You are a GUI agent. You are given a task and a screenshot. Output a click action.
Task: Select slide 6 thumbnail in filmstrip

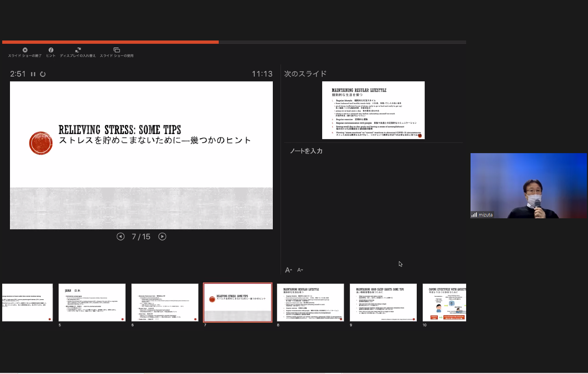click(x=165, y=302)
